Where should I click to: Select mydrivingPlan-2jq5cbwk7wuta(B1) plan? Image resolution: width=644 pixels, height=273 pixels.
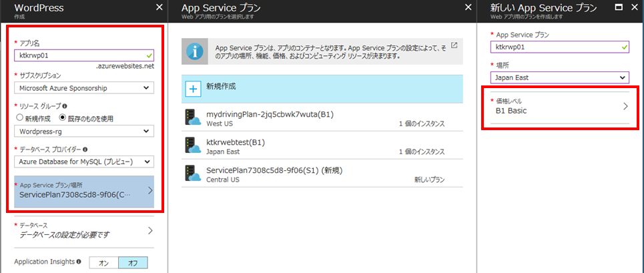point(322,119)
